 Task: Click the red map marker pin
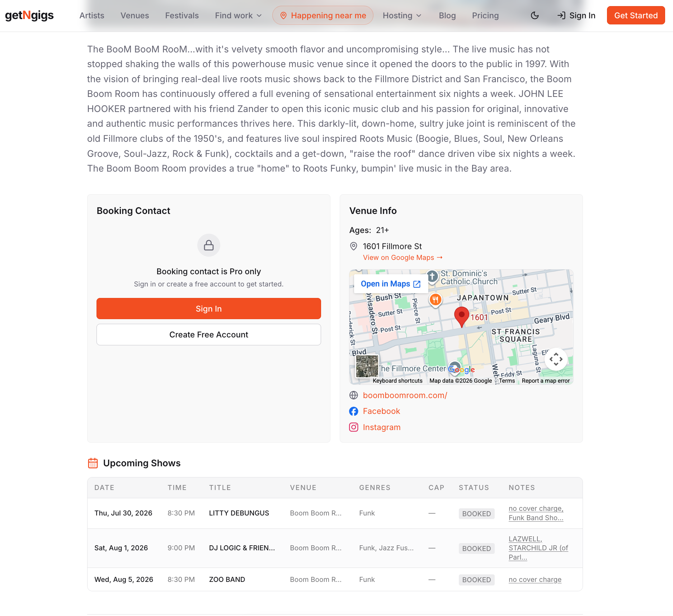[x=462, y=317]
